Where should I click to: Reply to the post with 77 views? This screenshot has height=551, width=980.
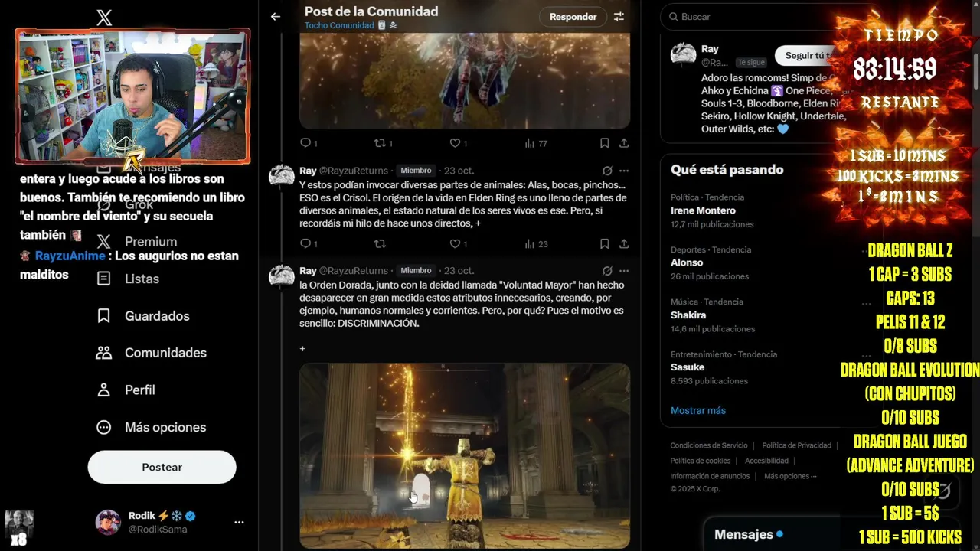pos(309,143)
